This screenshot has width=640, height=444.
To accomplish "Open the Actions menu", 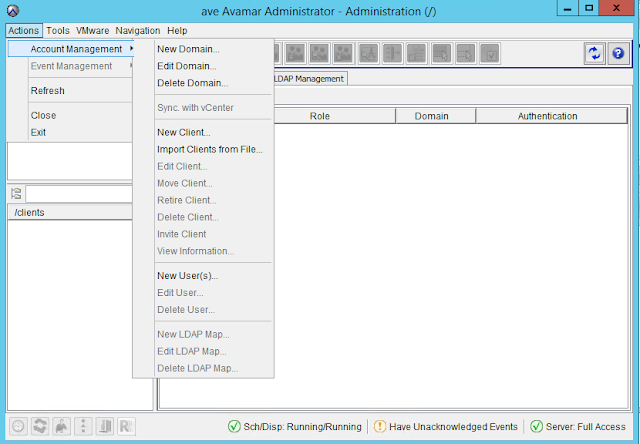I will pyautogui.click(x=24, y=31).
